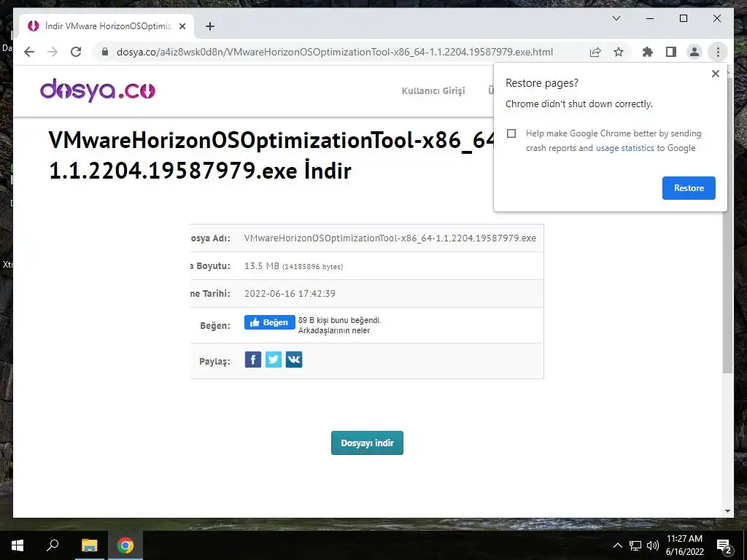Viewport: 747px width, 560px height.
Task: Click the Restore button
Action: click(x=689, y=188)
